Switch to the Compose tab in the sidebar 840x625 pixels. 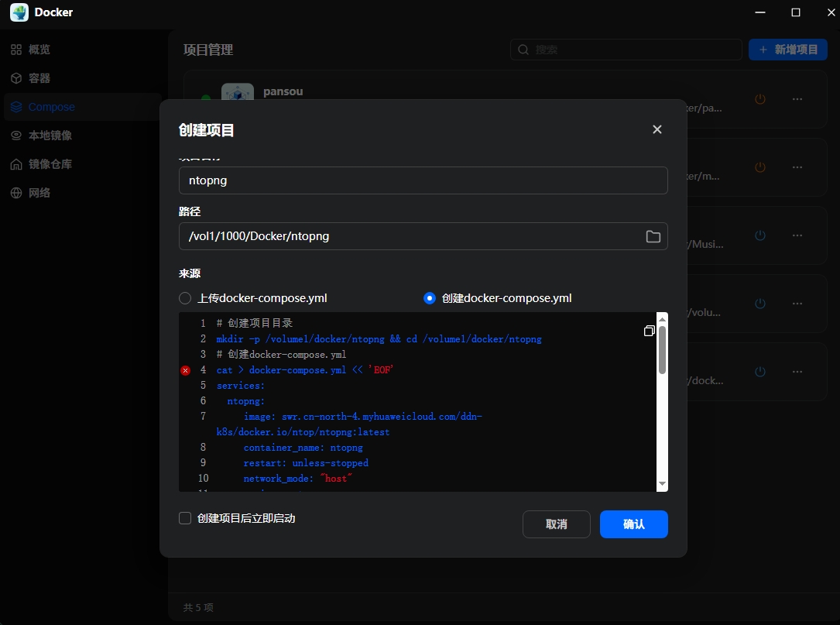51,106
